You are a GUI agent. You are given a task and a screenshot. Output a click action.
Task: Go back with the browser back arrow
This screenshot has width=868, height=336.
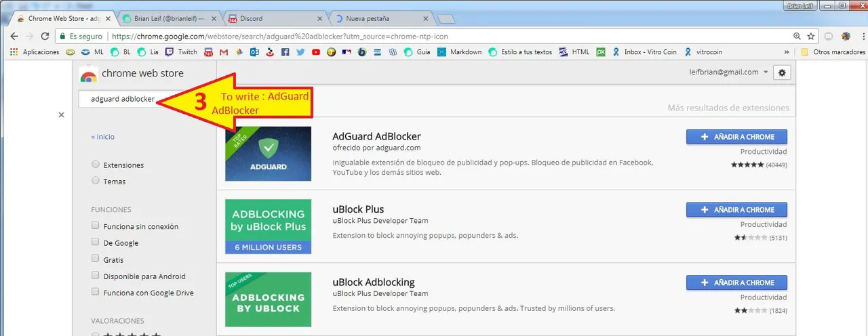point(14,36)
